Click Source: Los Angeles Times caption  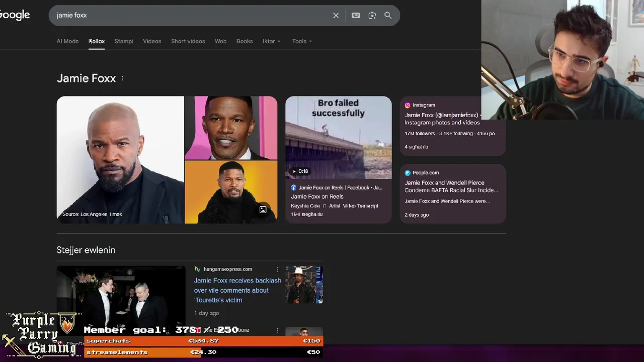click(x=92, y=214)
